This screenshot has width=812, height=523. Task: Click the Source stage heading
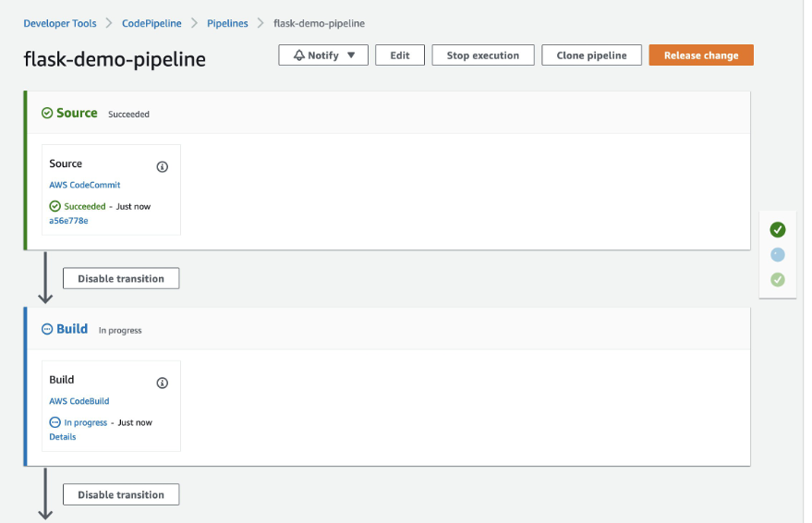[77, 113]
